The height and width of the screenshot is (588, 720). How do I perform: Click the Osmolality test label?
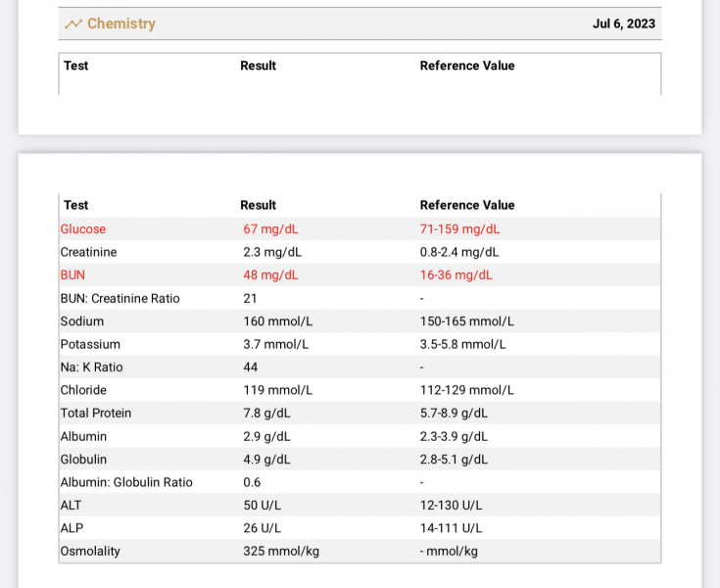90,551
